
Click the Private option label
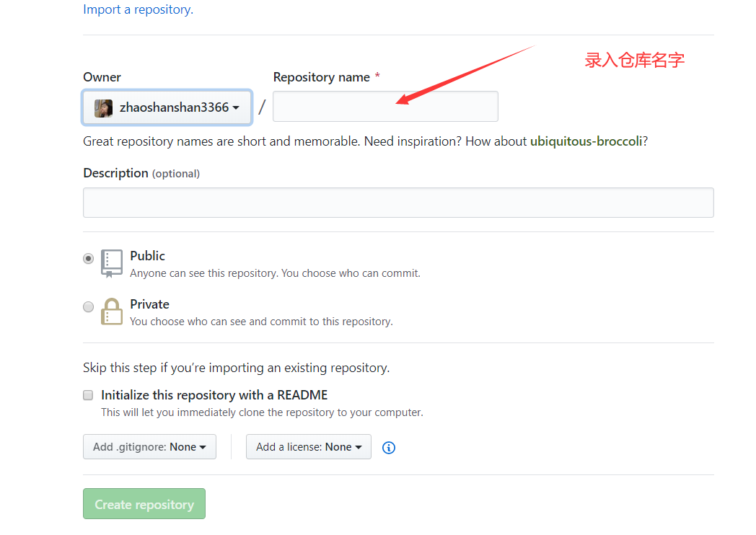click(149, 304)
